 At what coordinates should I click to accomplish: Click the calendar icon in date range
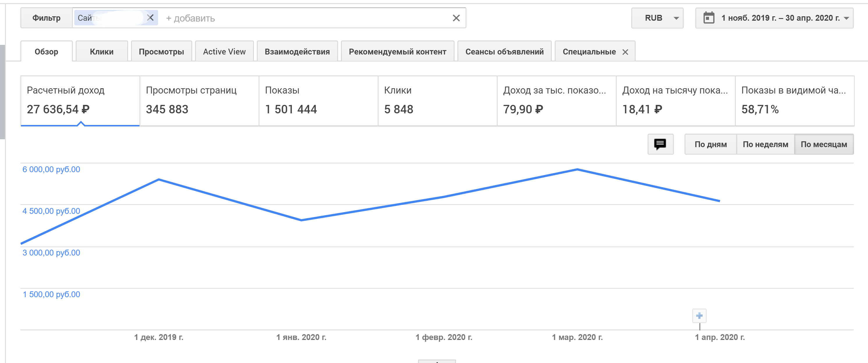pos(709,18)
